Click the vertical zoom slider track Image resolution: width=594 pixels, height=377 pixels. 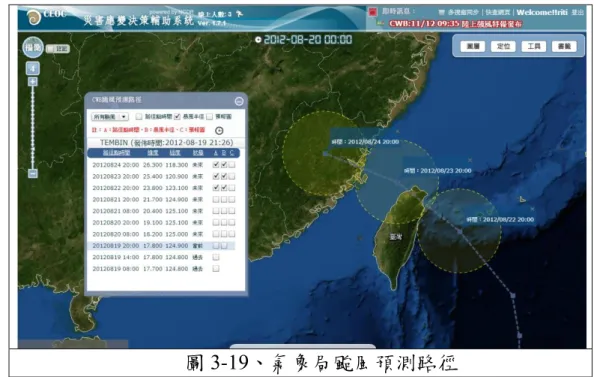click(x=33, y=127)
